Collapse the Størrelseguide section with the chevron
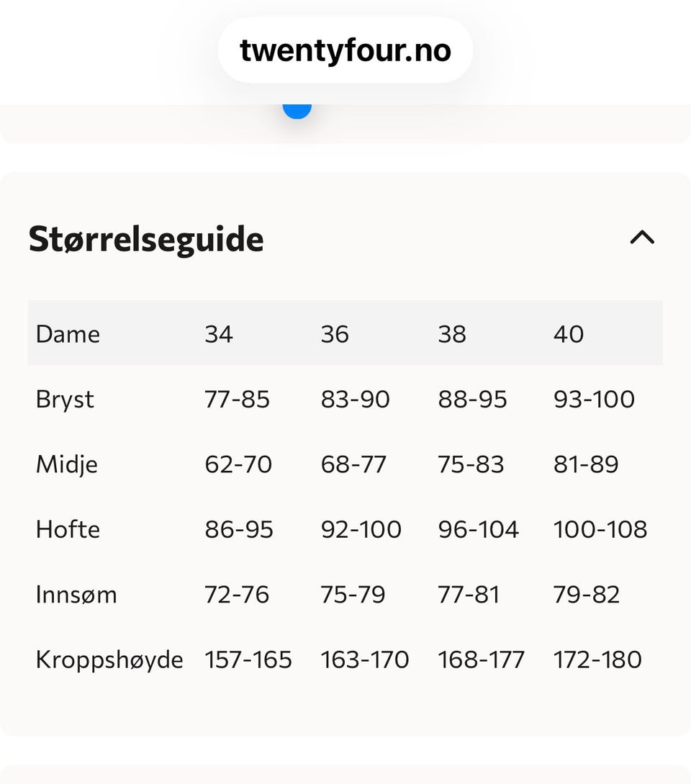Screen dimensions: 691x784 (642, 238)
